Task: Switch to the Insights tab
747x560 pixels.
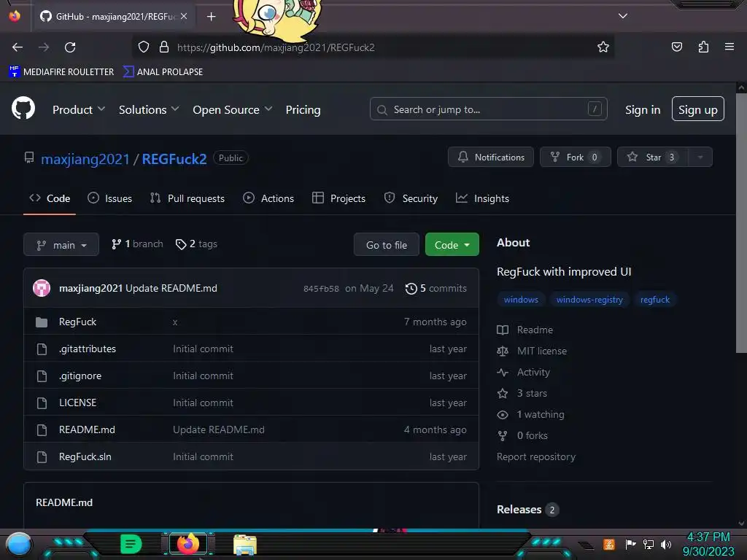Action: [482, 198]
